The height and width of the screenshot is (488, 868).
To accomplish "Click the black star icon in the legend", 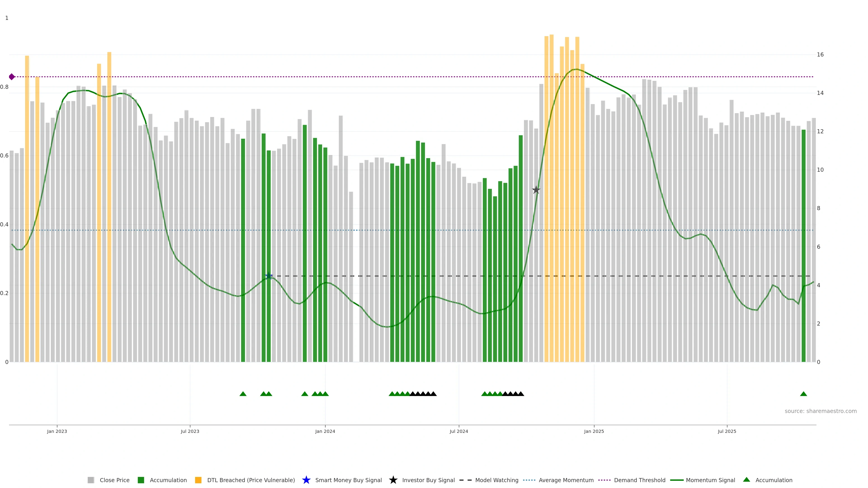I will tap(393, 480).
